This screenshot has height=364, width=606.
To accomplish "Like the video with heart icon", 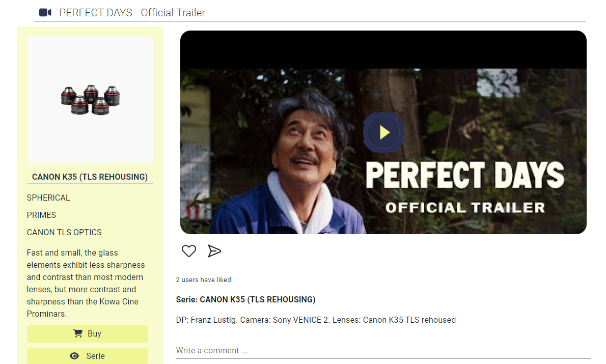I will pyautogui.click(x=189, y=251).
